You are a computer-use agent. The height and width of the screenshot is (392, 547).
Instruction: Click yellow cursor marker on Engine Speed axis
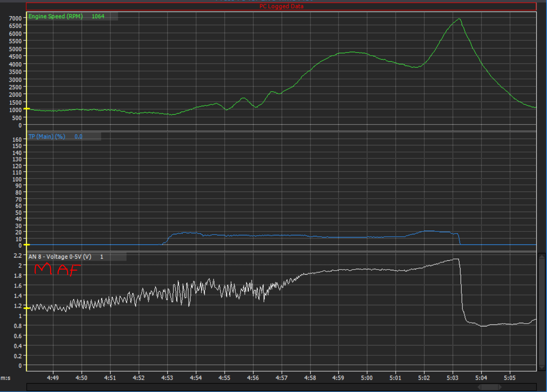pos(26,109)
